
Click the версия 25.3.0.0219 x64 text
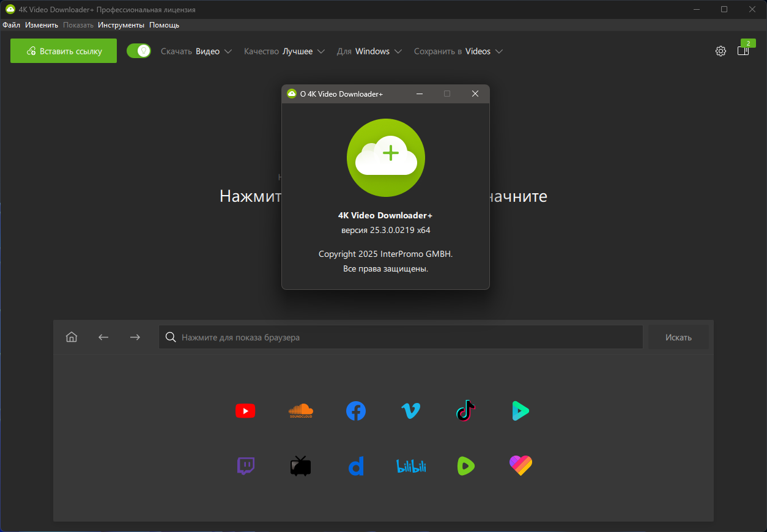click(386, 231)
